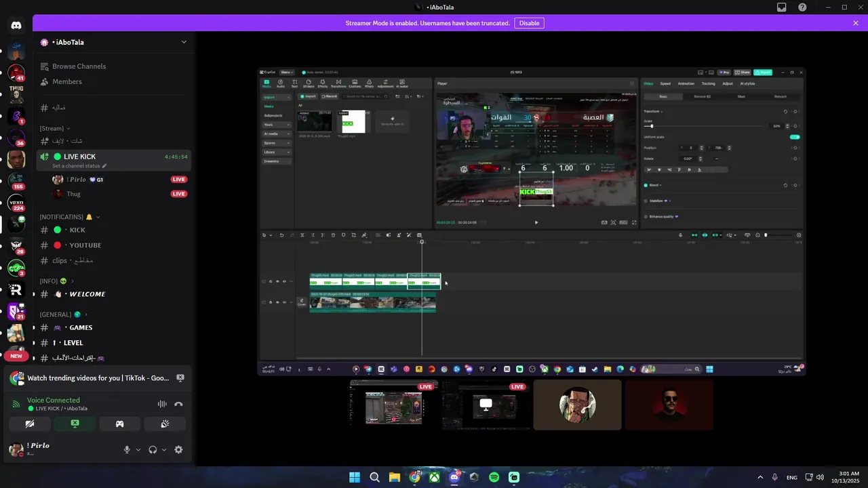The image size is (868, 488).
Task: Open File Explorer from taskbar
Action: (x=395, y=477)
